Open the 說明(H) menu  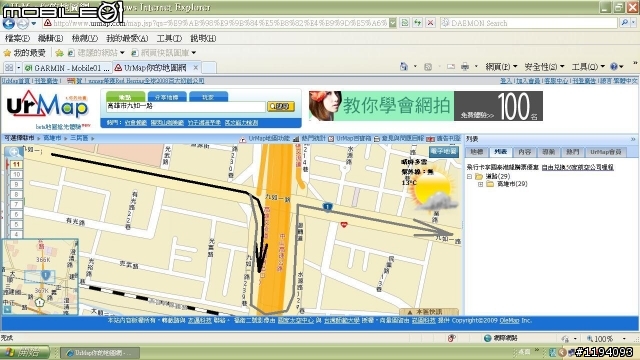click(203, 38)
